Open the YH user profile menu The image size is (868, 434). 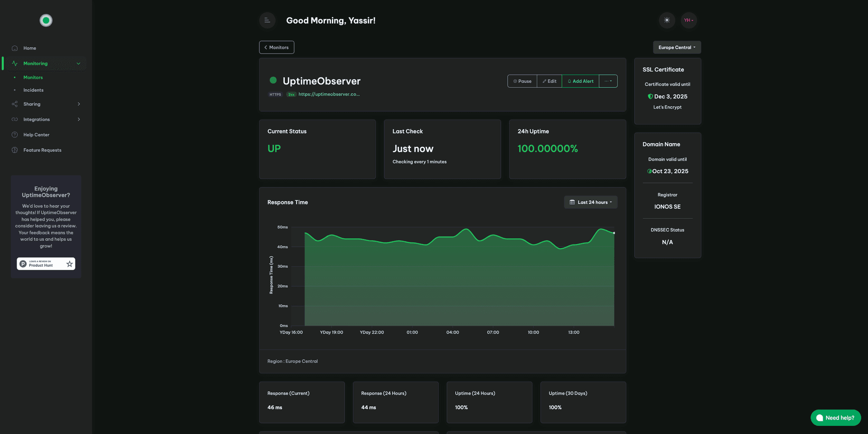(689, 20)
